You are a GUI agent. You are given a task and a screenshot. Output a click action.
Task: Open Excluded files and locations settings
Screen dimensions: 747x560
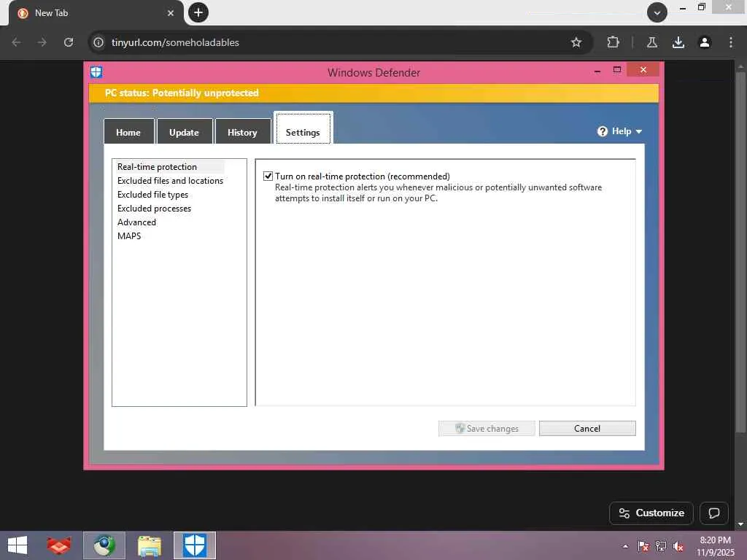pyautogui.click(x=170, y=181)
